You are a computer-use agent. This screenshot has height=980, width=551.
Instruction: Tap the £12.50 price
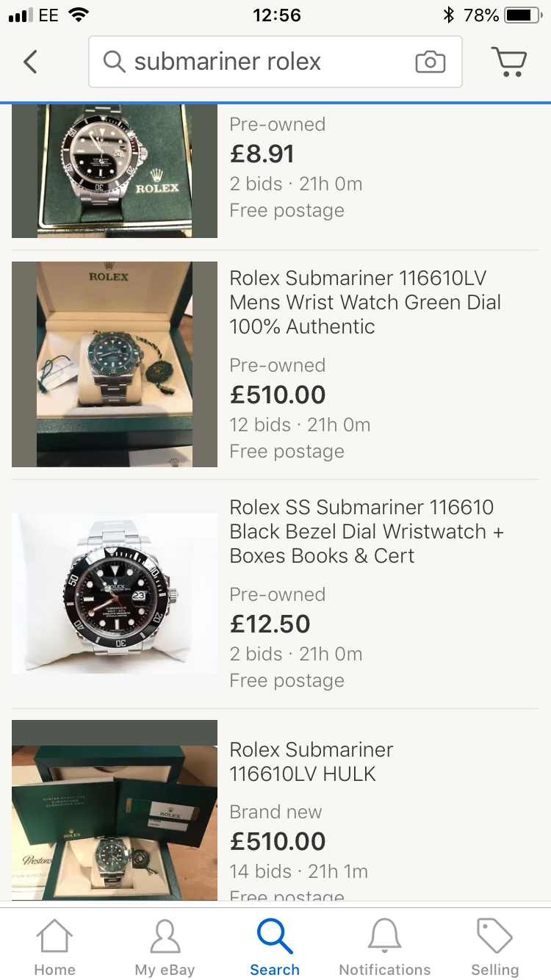(x=270, y=624)
